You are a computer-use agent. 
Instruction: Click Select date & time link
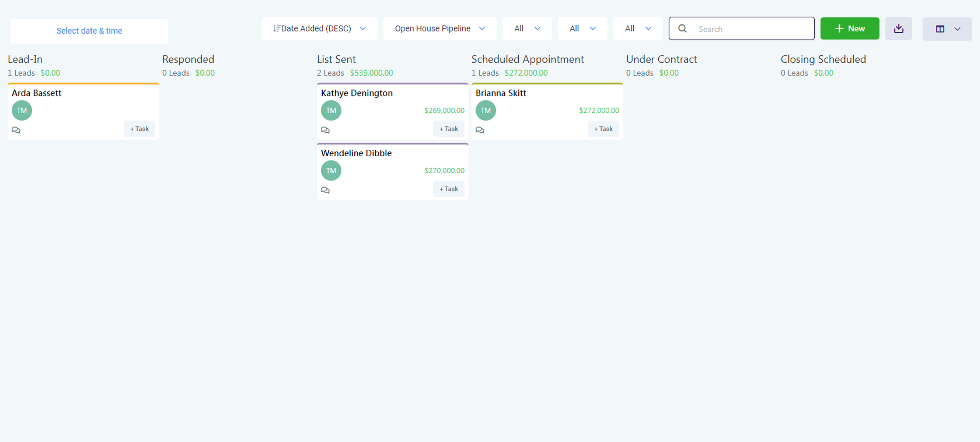[89, 31]
